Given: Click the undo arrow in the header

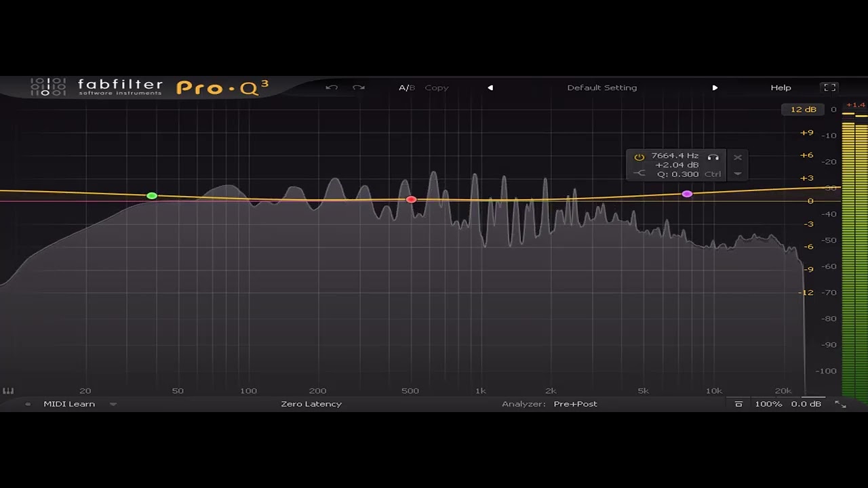Looking at the screenshot, I should click(332, 87).
